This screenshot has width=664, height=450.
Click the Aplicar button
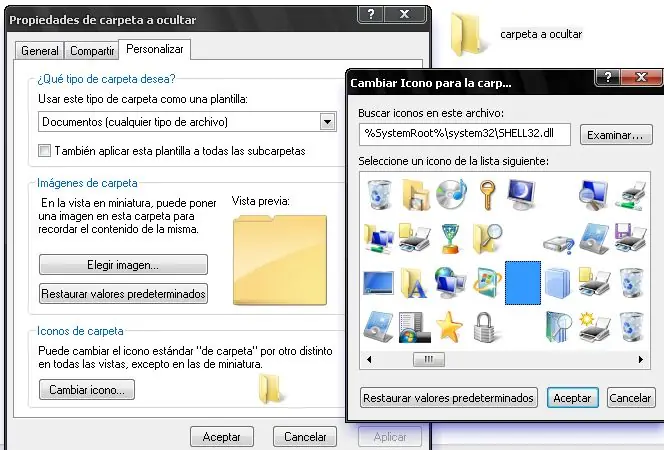point(390,436)
